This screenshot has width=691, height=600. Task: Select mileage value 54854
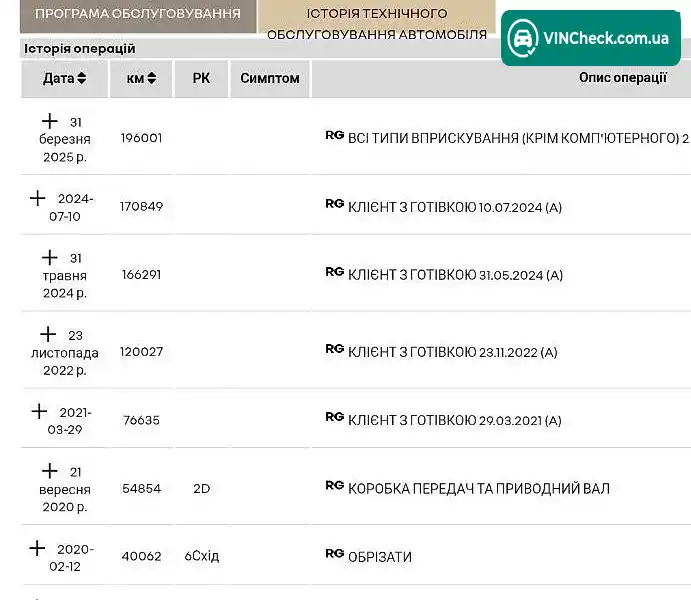point(141,489)
